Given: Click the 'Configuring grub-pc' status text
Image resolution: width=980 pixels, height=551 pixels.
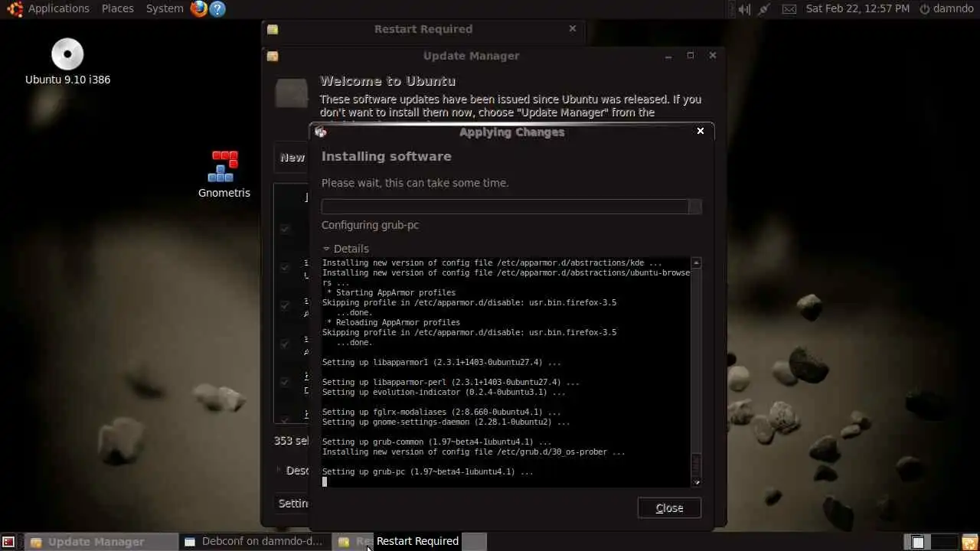Looking at the screenshot, I should click(x=370, y=225).
